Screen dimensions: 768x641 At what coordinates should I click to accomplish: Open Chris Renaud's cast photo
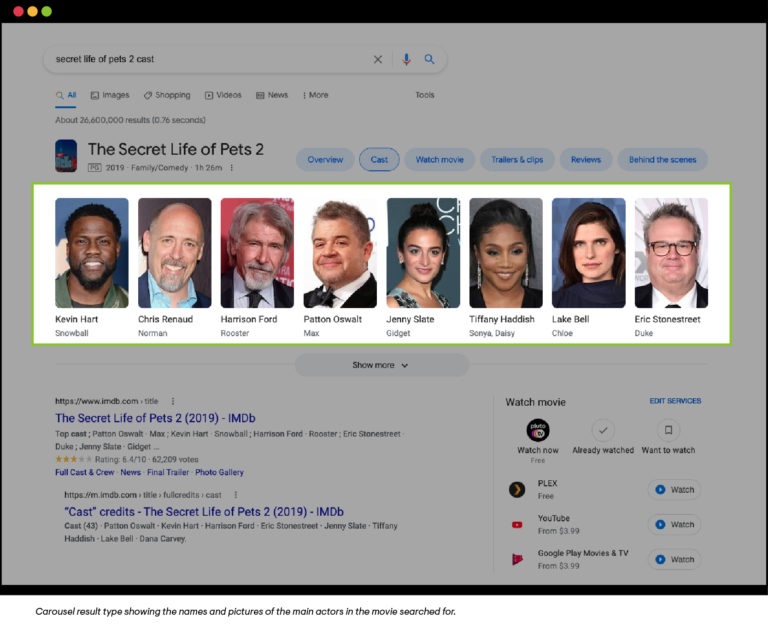coord(174,253)
